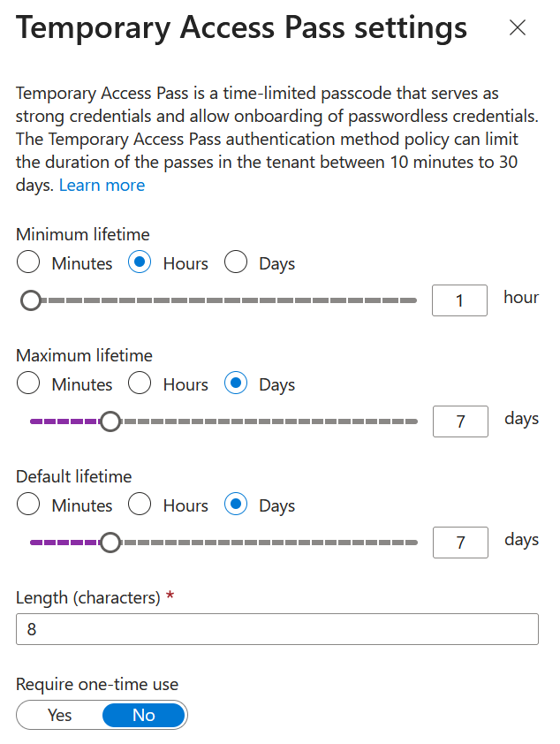Close the Temporary Access Pass settings panel
The width and height of the screenshot is (560, 744).
pyautogui.click(x=518, y=28)
